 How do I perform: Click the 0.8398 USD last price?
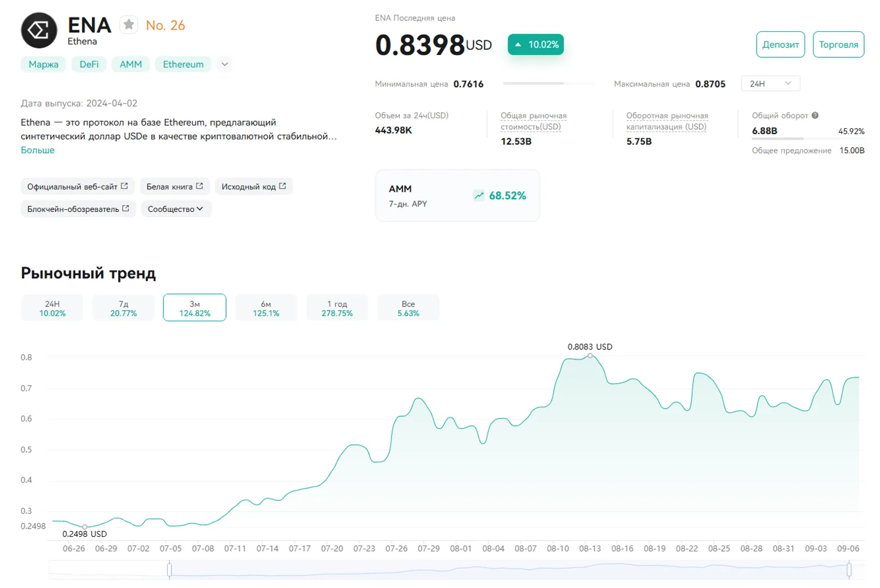click(433, 45)
